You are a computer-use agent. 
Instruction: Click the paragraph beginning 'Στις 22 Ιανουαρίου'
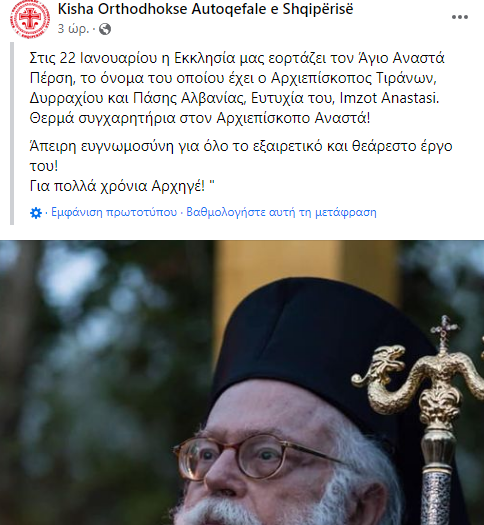237,88
